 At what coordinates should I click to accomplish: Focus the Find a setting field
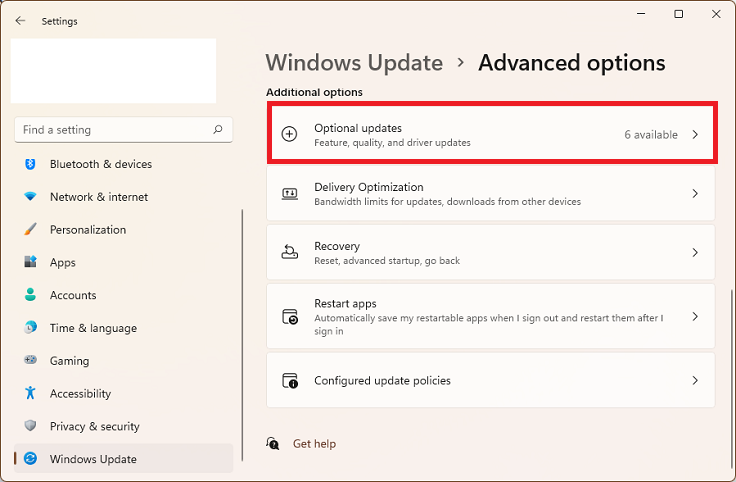click(123, 130)
